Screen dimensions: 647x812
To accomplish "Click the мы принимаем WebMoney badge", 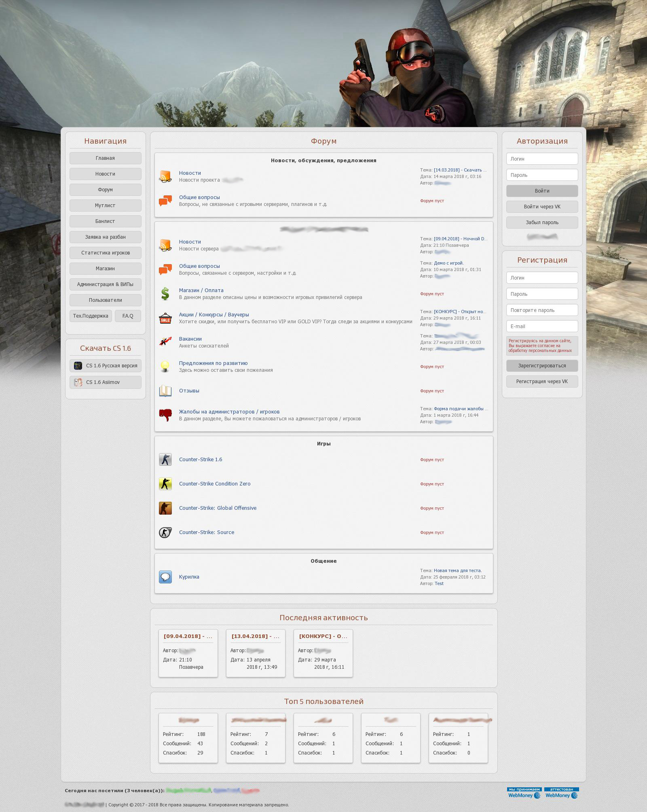I will pos(524,793).
